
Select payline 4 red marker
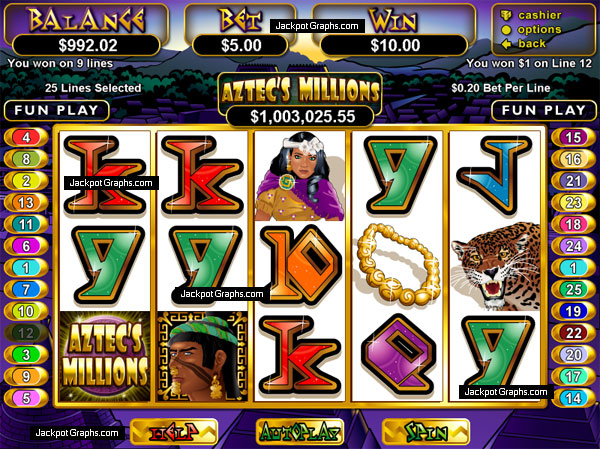click(x=26, y=137)
